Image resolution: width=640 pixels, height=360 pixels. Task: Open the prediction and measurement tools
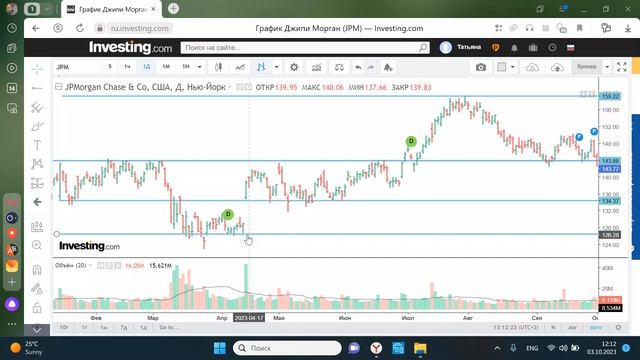click(x=37, y=183)
